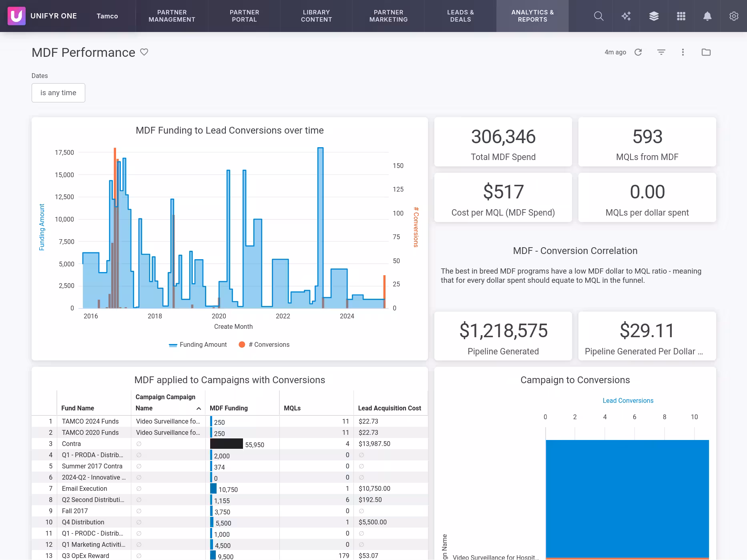This screenshot has height=560, width=747.
Task: Open the three-dot dashboard options menu
Action: [683, 52]
